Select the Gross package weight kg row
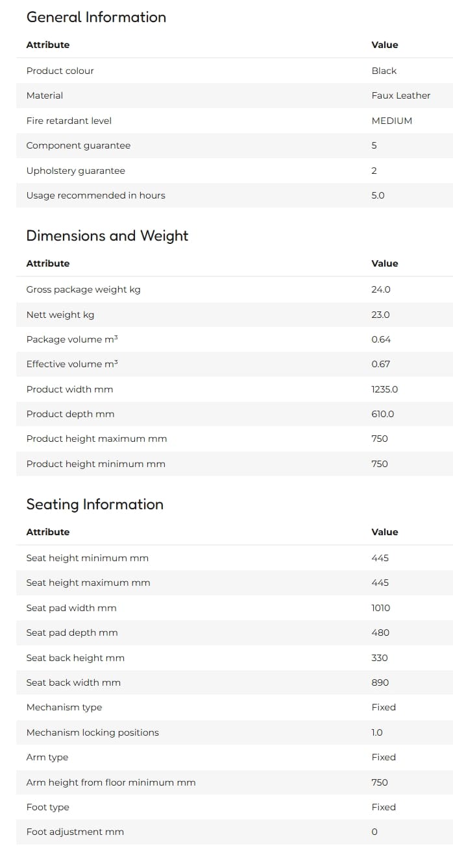This screenshot has height=868, width=453. click(234, 289)
